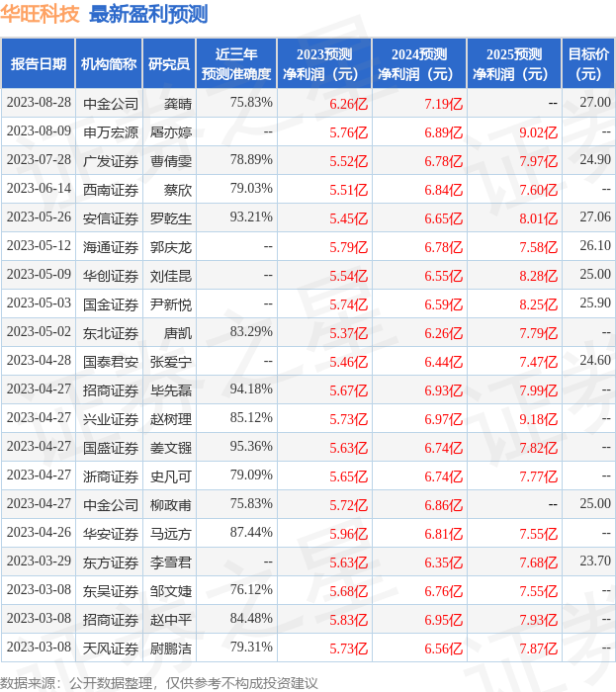The height and width of the screenshot is (692, 616).
Task: Select researcher 刘佳昆
Action: coord(171,276)
